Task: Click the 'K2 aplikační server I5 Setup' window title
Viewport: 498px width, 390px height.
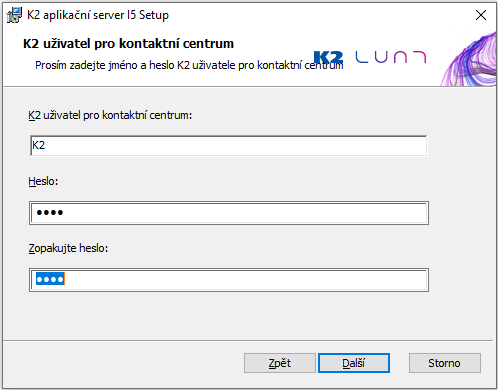Action: click(98, 15)
